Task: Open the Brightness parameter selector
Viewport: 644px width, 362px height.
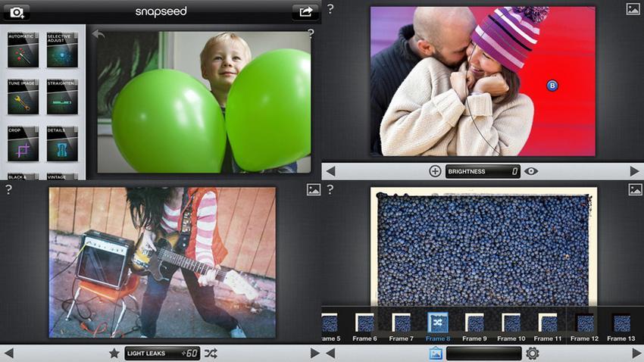Action: click(483, 171)
